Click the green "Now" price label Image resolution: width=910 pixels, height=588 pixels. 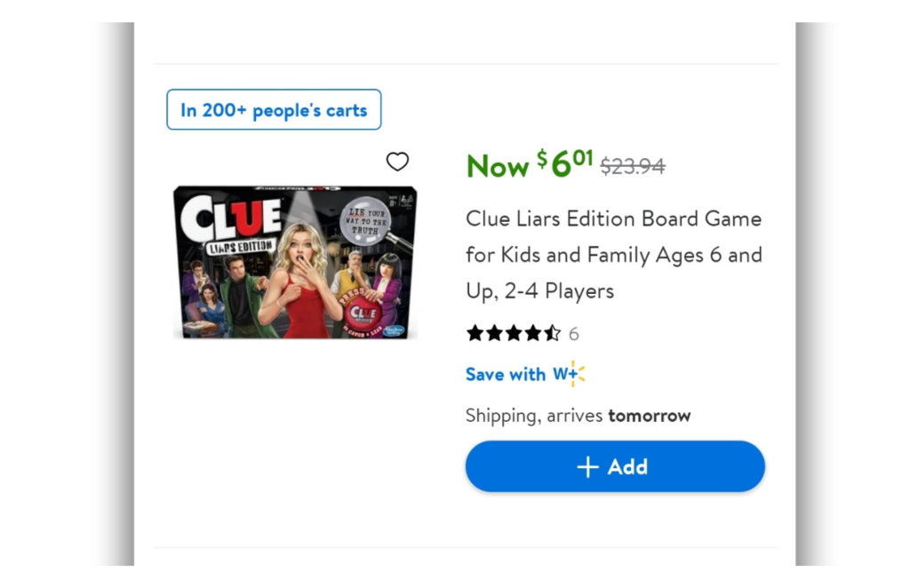click(x=498, y=166)
